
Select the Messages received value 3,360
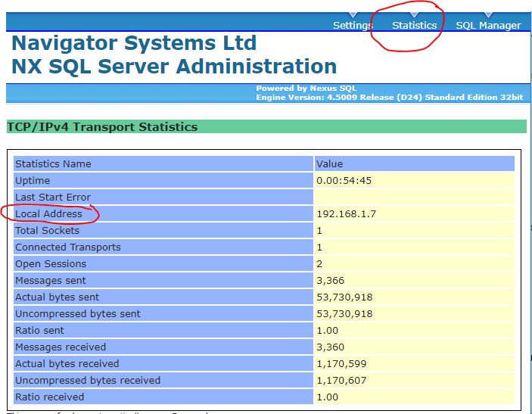click(331, 347)
